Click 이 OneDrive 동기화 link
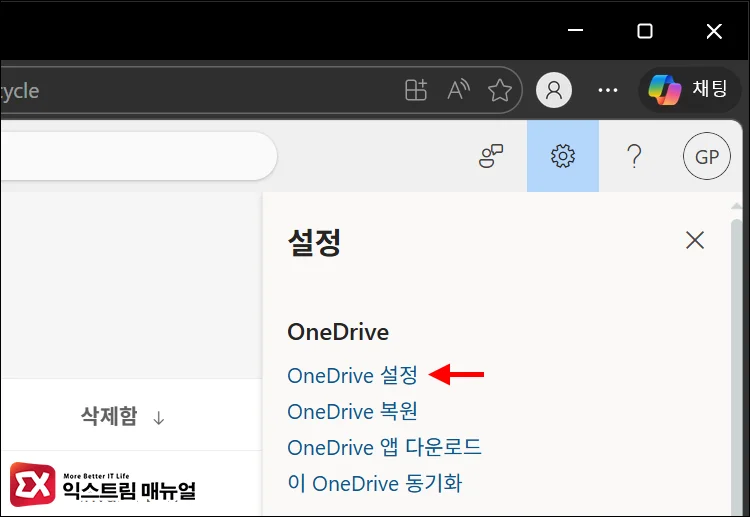The width and height of the screenshot is (750, 517). pos(375,484)
